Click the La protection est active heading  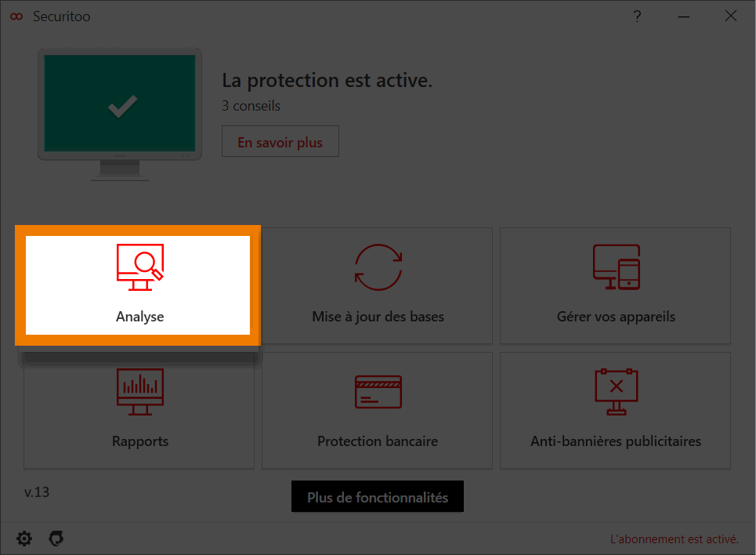coord(327,81)
